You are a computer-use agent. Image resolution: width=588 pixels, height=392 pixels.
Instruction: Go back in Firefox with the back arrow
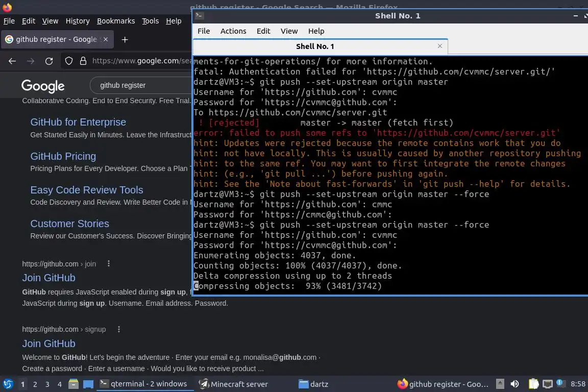pos(12,61)
